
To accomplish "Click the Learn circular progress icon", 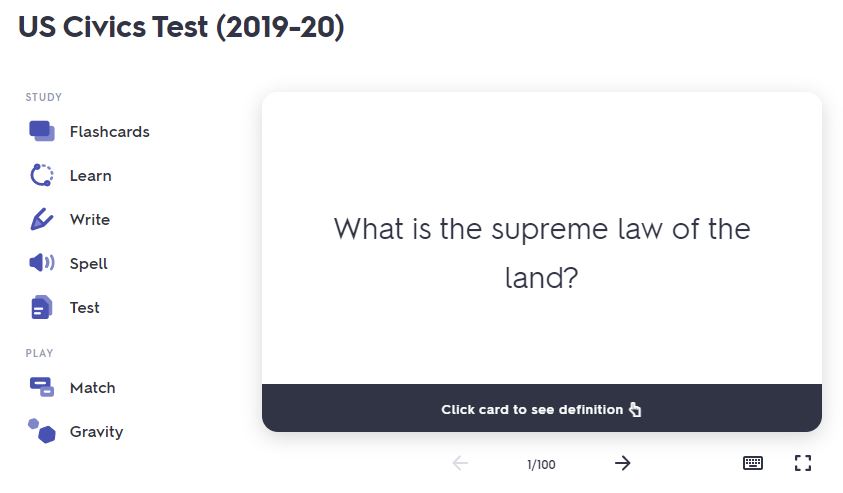I will pos(42,175).
